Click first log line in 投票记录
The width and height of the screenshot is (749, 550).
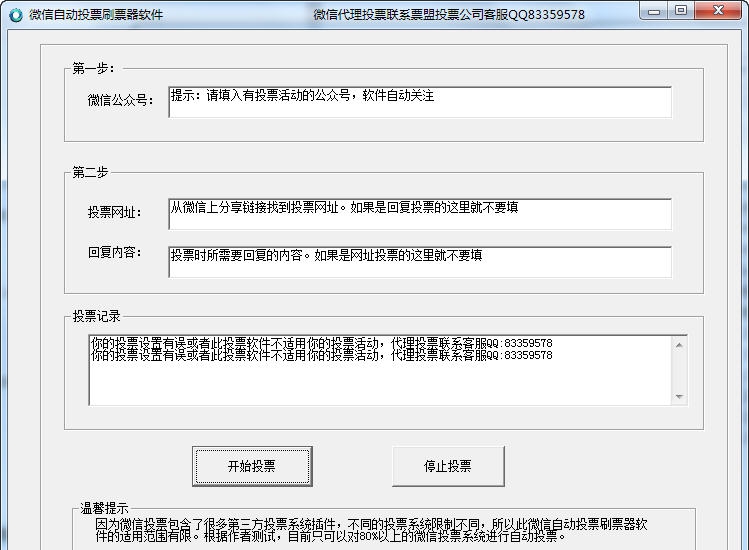pyautogui.click(x=321, y=343)
